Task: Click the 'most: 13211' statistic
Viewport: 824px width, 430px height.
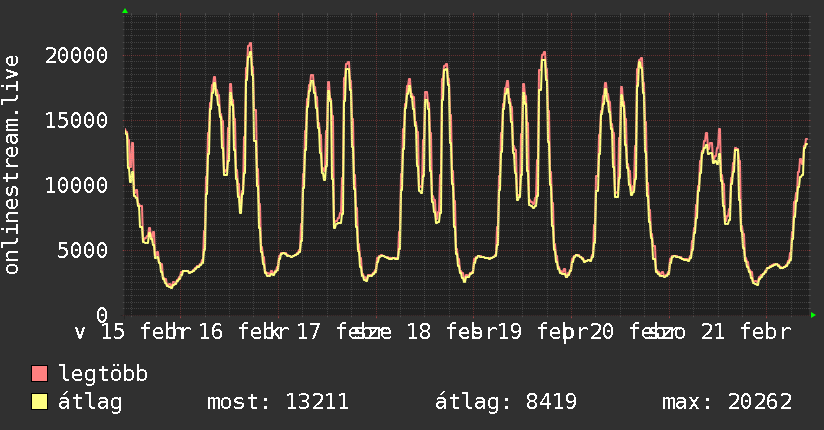Action: (277, 402)
